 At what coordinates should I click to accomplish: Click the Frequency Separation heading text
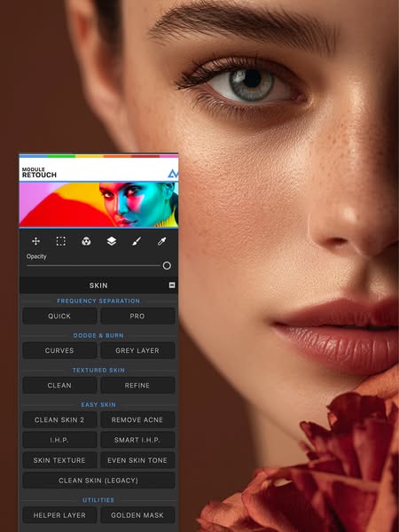click(x=98, y=301)
